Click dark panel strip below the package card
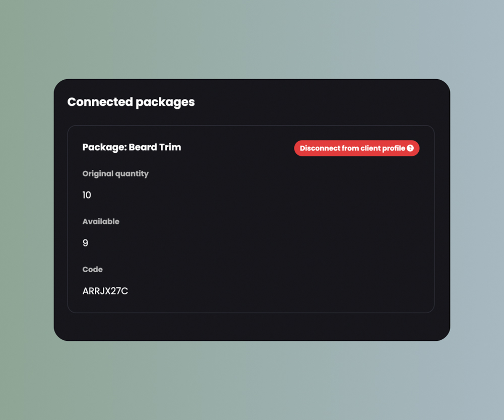Screen dimensions: 504x420 pyautogui.click(x=252, y=326)
